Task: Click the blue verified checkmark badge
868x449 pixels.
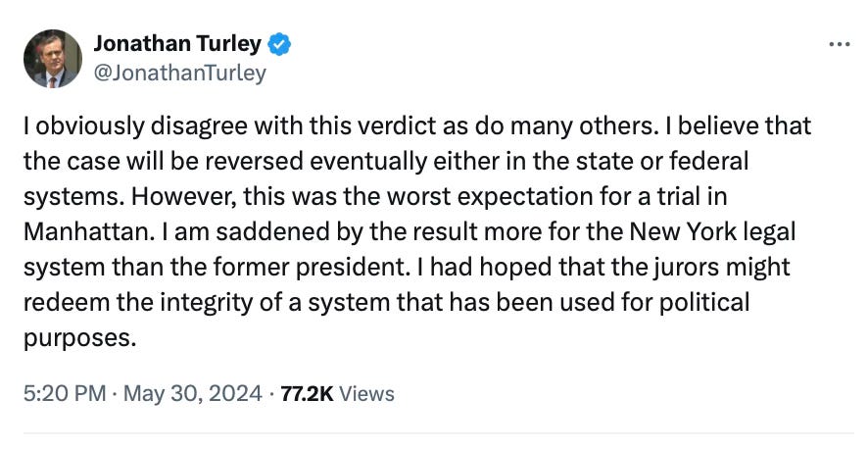Action: [279, 44]
